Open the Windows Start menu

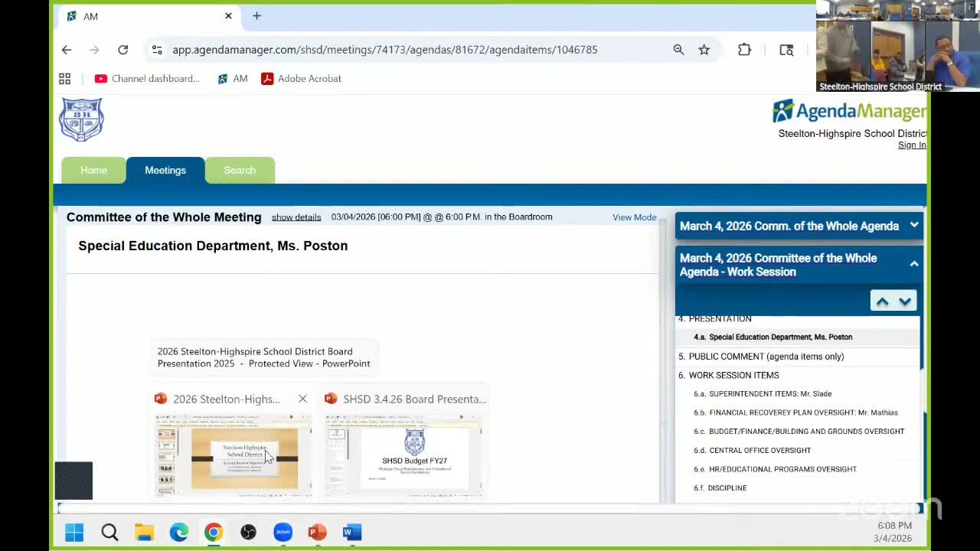pyautogui.click(x=74, y=532)
